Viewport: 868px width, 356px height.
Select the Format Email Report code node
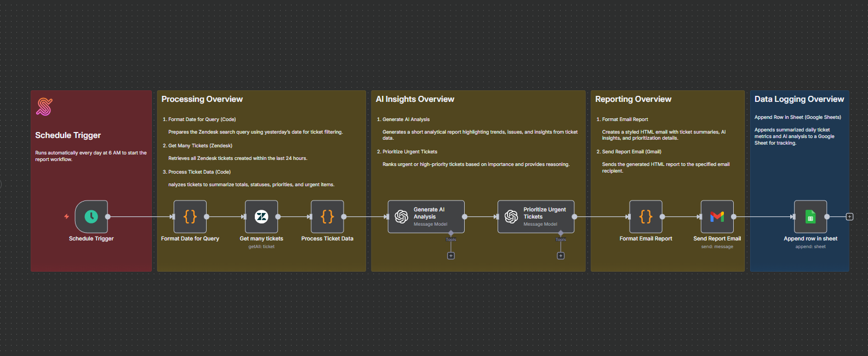coord(646,216)
